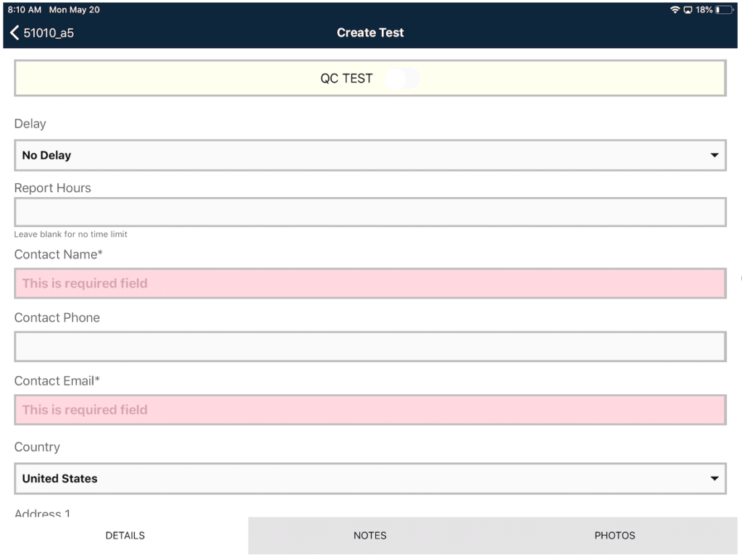Tap the battery indicator icon

tap(724, 10)
